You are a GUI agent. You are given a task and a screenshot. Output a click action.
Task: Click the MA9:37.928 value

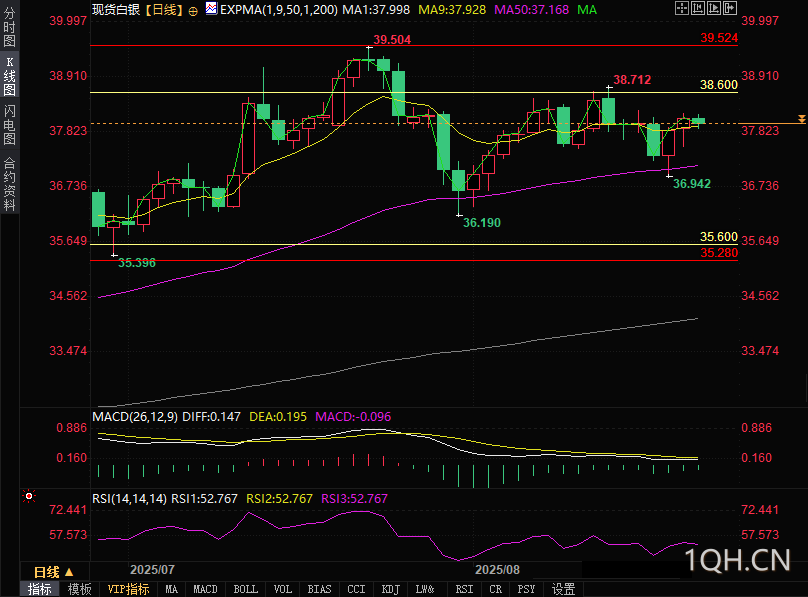pyautogui.click(x=452, y=10)
